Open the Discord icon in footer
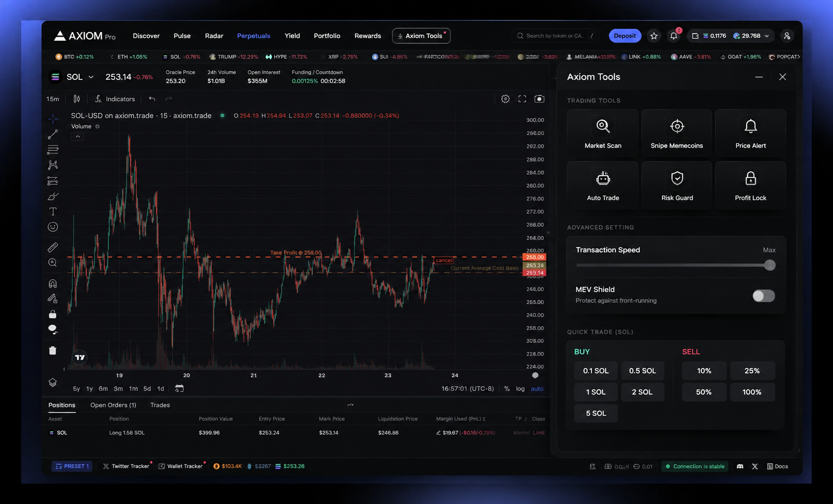The image size is (833, 504). click(740, 466)
